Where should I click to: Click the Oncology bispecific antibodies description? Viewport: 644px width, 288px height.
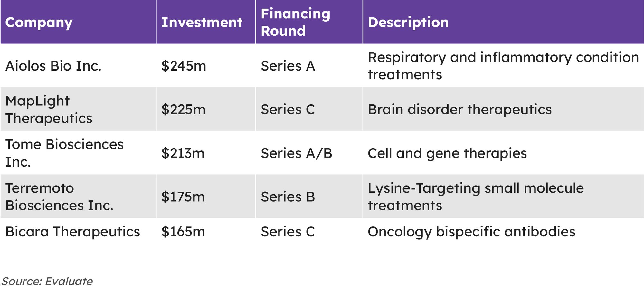point(471,232)
